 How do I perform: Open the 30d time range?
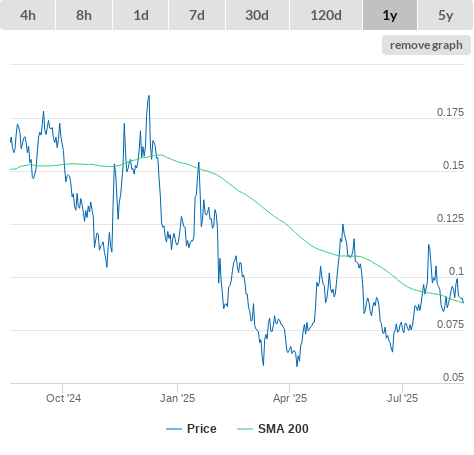click(257, 15)
